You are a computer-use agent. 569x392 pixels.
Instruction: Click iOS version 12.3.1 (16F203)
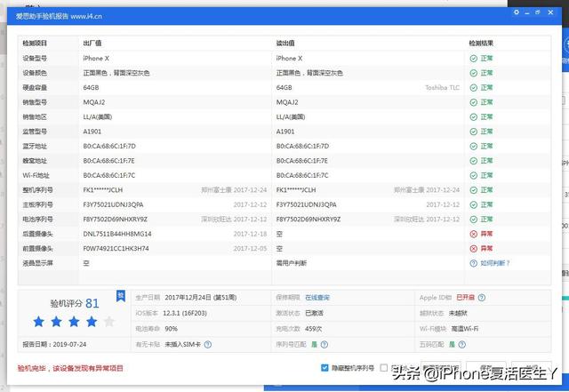click(x=185, y=313)
